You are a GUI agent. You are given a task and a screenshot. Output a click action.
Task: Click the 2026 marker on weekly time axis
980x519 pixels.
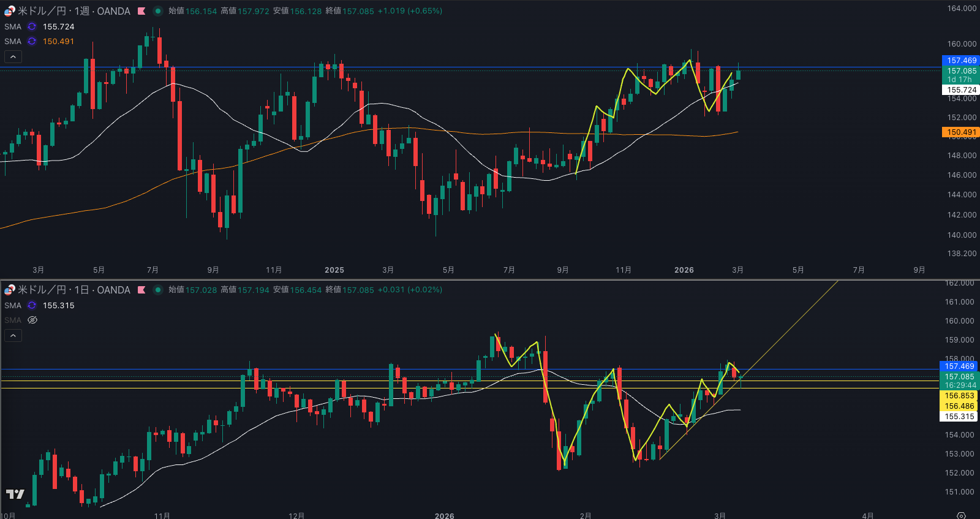pyautogui.click(x=684, y=270)
